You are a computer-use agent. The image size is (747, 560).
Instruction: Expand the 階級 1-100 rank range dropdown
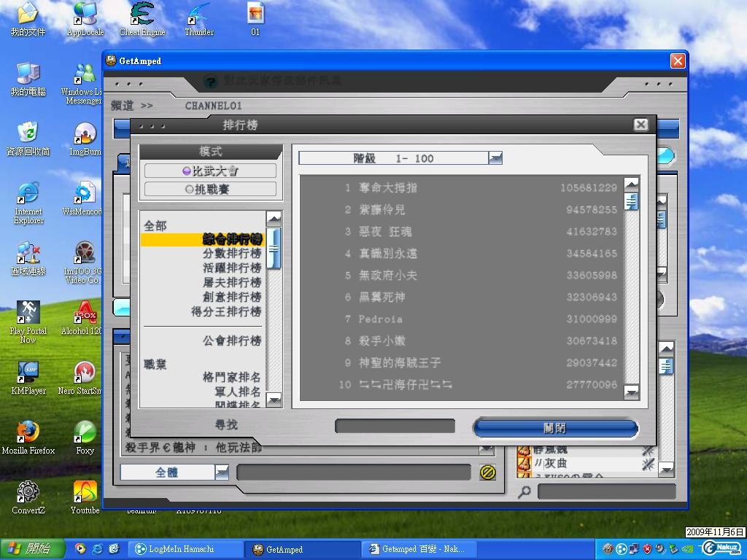pos(495,158)
